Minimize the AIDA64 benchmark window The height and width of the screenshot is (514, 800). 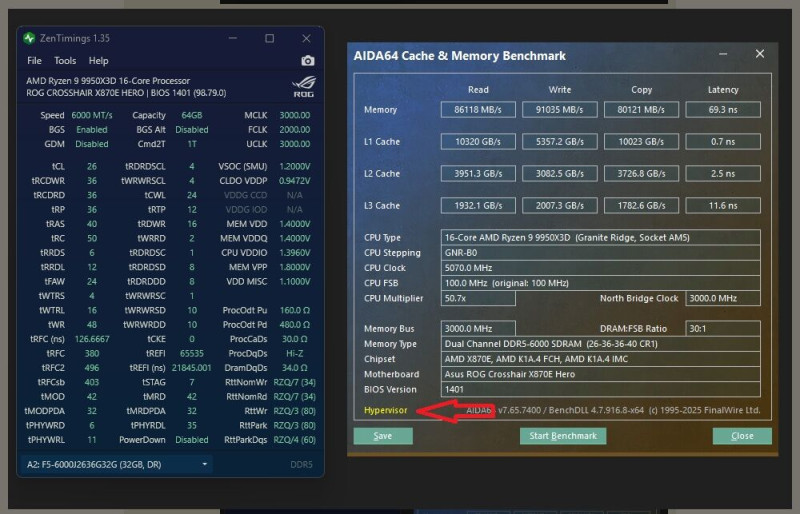(x=723, y=54)
